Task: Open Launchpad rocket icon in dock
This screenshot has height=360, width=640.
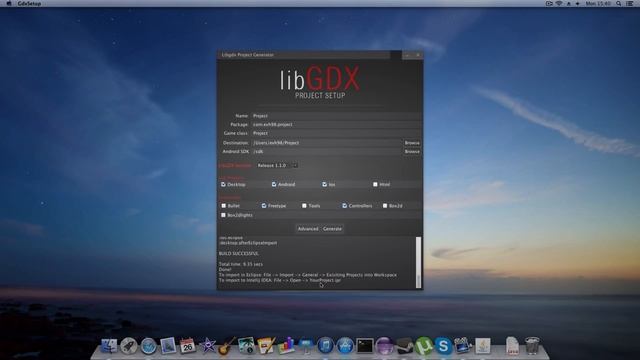Action: [129, 346]
